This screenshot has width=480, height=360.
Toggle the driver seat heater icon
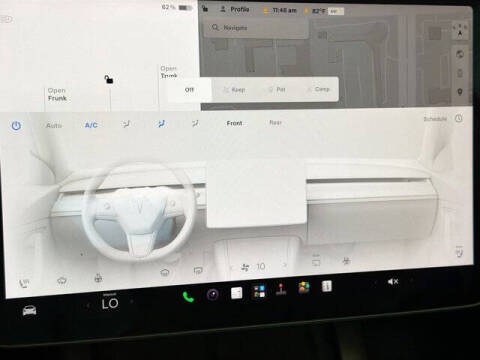pyautogui.click(x=24, y=284)
